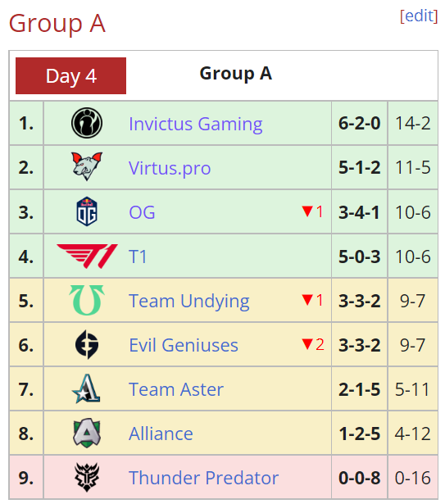445x504 pixels.
Task: Follow the OG team link
Action: click(142, 212)
